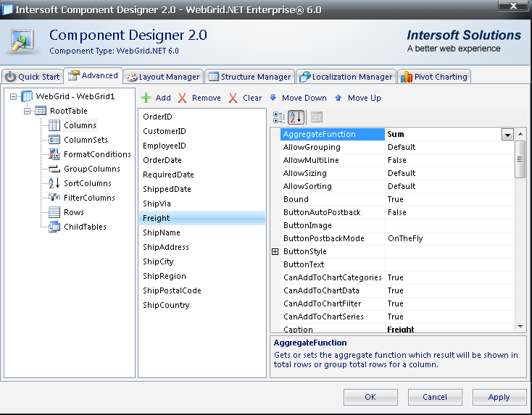Select the FormatConditions tree item
Image resolution: width=532 pixels, height=415 pixels.
point(97,154)
